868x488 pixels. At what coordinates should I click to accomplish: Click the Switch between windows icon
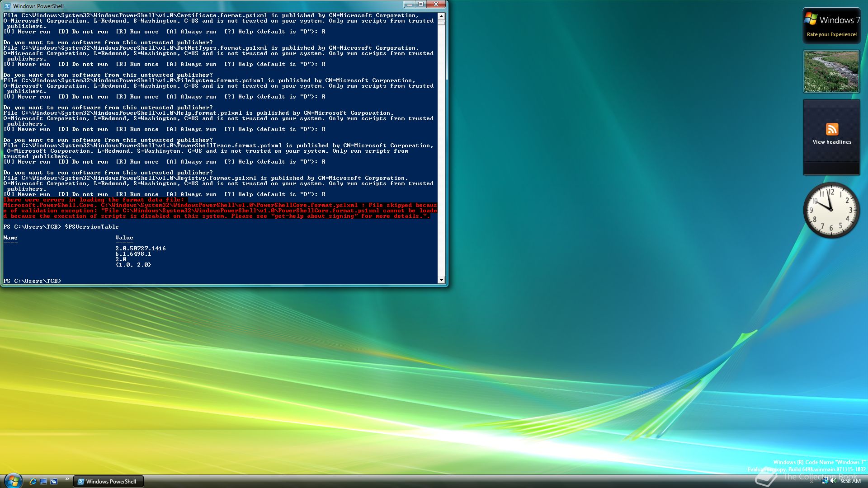pyautogui.click(x=54, y=481)
